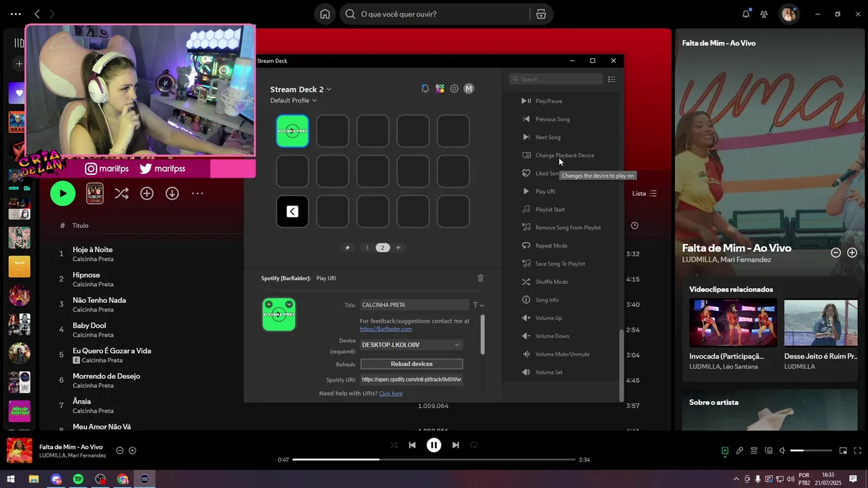Open the connect to device icon

pos(768,451)
